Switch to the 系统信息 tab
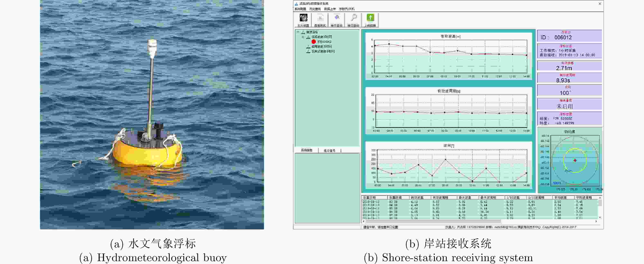 306,150
